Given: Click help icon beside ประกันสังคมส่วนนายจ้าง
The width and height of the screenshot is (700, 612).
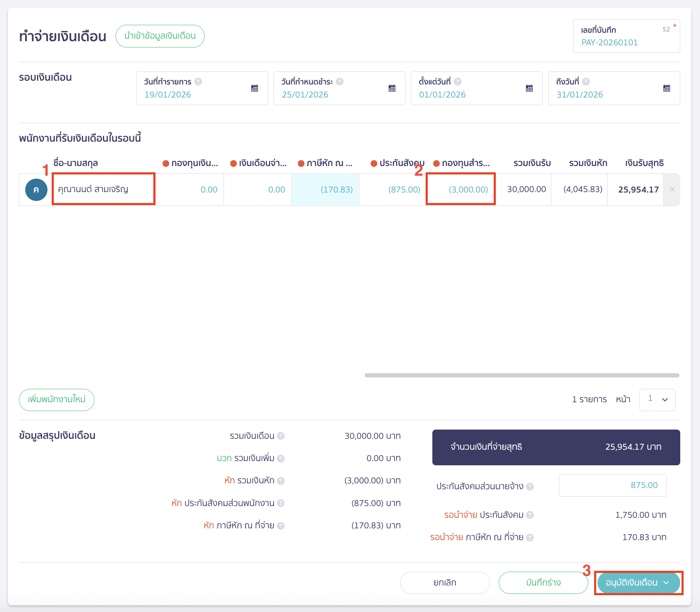Looking at the screenshot, I should pos(530,487).
